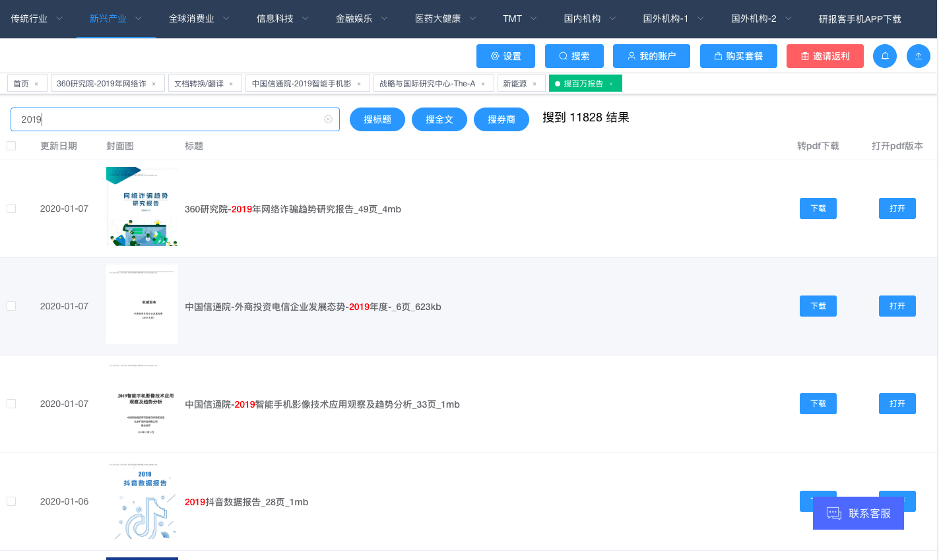Clear search text using the x icon

tap(328, 119)
